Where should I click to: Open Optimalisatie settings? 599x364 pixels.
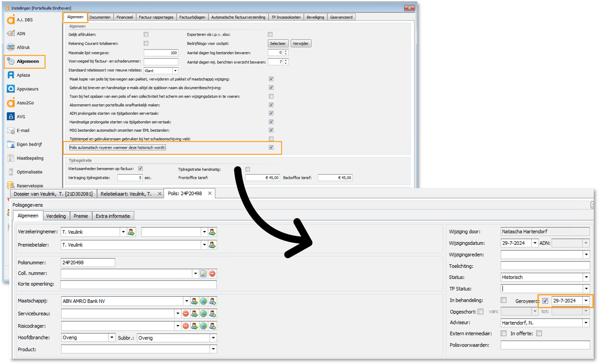pyautogui.click(x=24, y=172)
